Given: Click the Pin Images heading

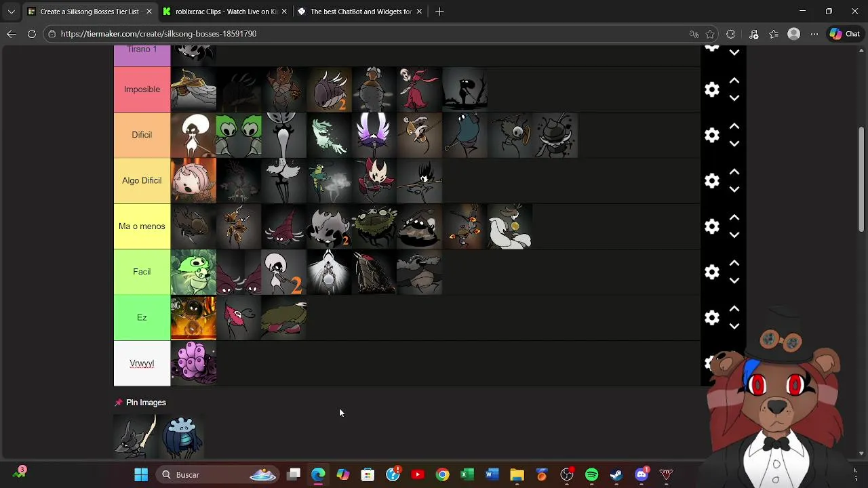Looking at the screenshot, I should pos(146,403).
